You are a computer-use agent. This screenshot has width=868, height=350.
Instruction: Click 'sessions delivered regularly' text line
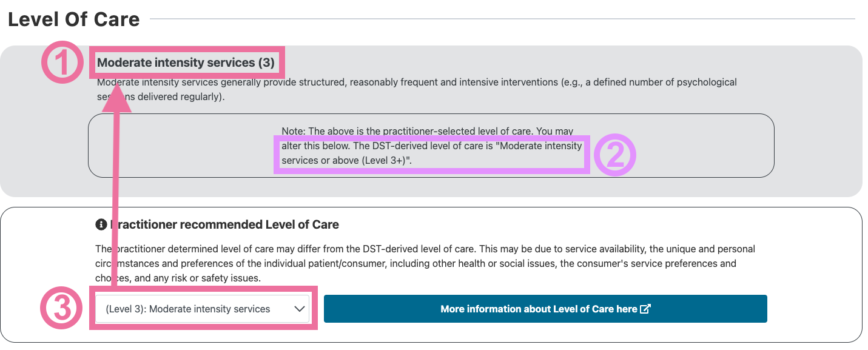(x=161, y=96)
